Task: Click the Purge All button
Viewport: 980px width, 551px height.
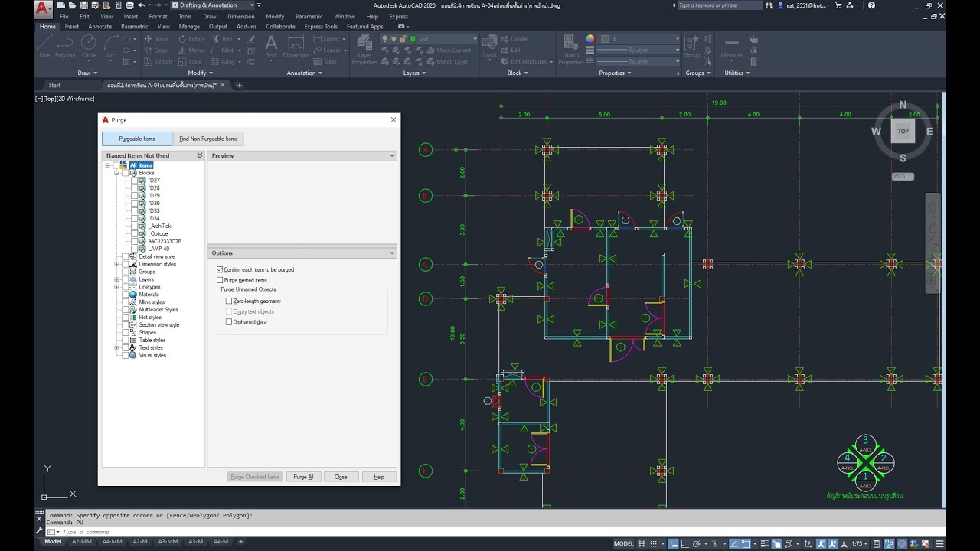Action: [303, 477]
